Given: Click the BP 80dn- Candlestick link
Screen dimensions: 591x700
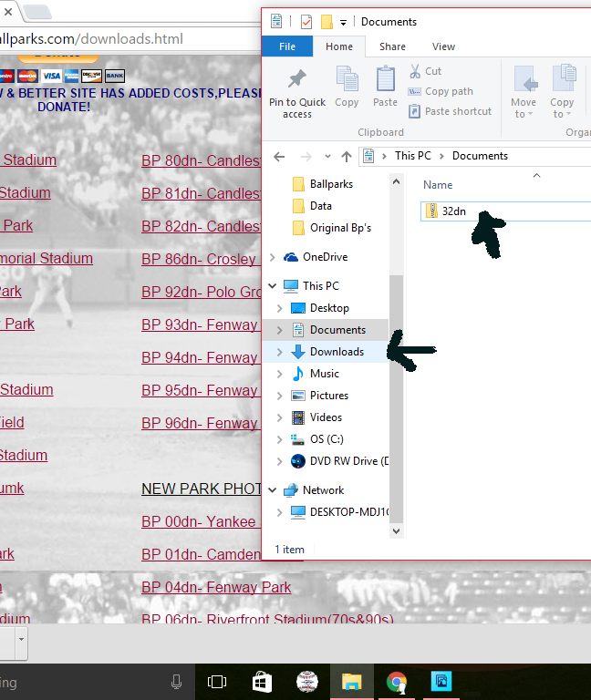Looking at the screenshot, I should point(201,160).
